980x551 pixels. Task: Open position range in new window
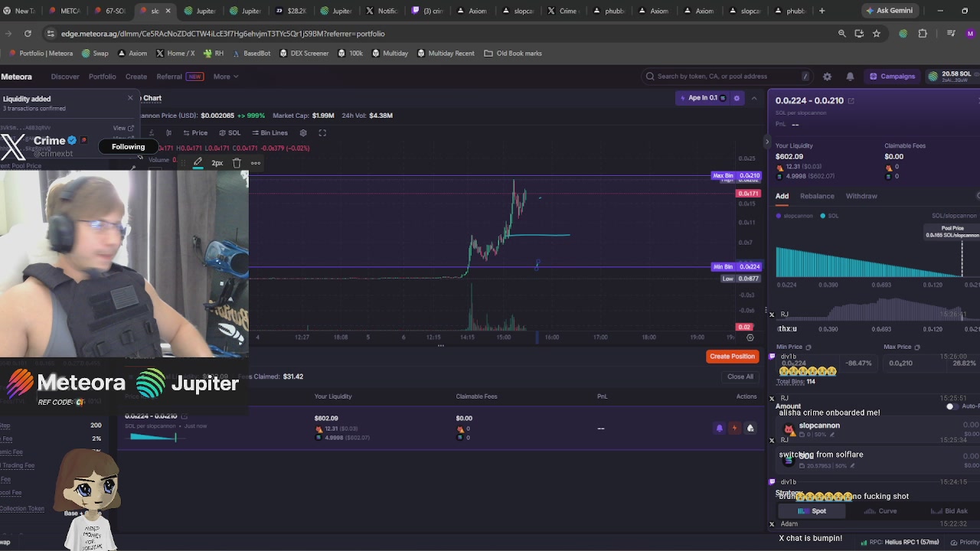click(851, 101)
